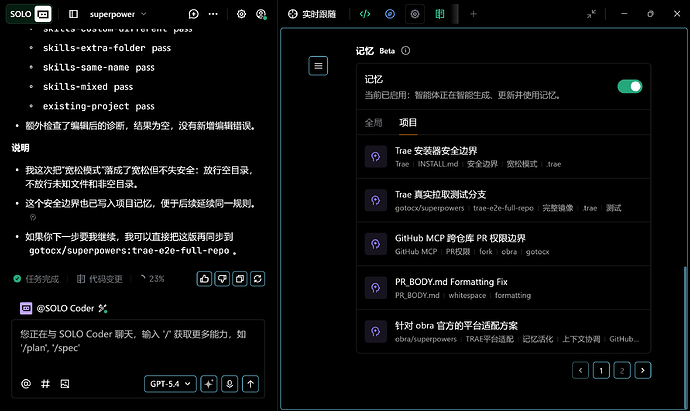Copy the response with copy icon

(x=240, y=279)
